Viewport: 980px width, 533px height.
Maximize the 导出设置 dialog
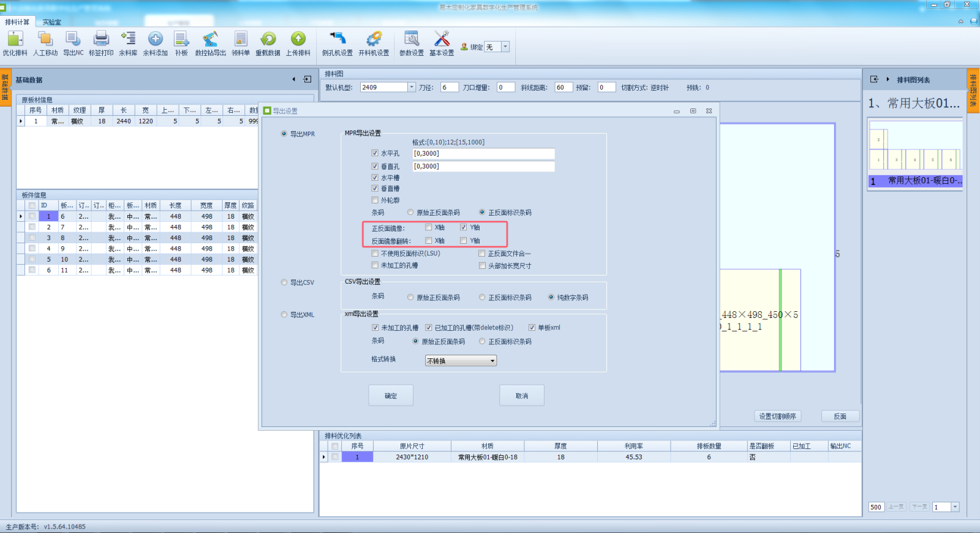click(693, 111)
